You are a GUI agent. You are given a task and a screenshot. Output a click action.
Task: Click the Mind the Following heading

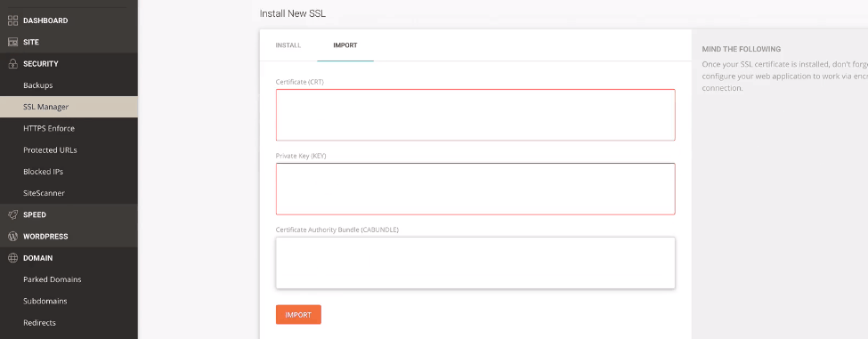(x=742, y=49)
